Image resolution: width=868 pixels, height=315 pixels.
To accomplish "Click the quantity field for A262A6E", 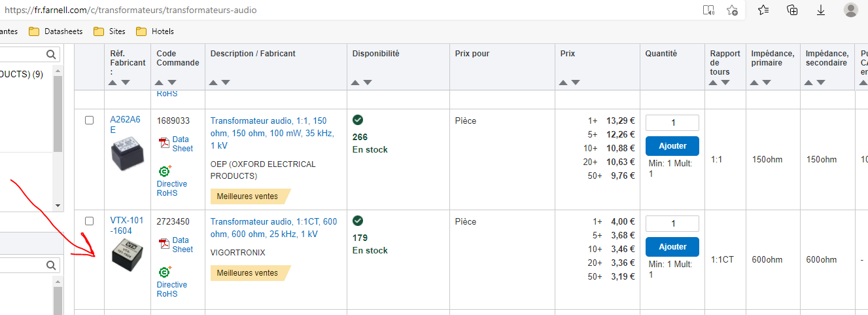I will 672,122.
